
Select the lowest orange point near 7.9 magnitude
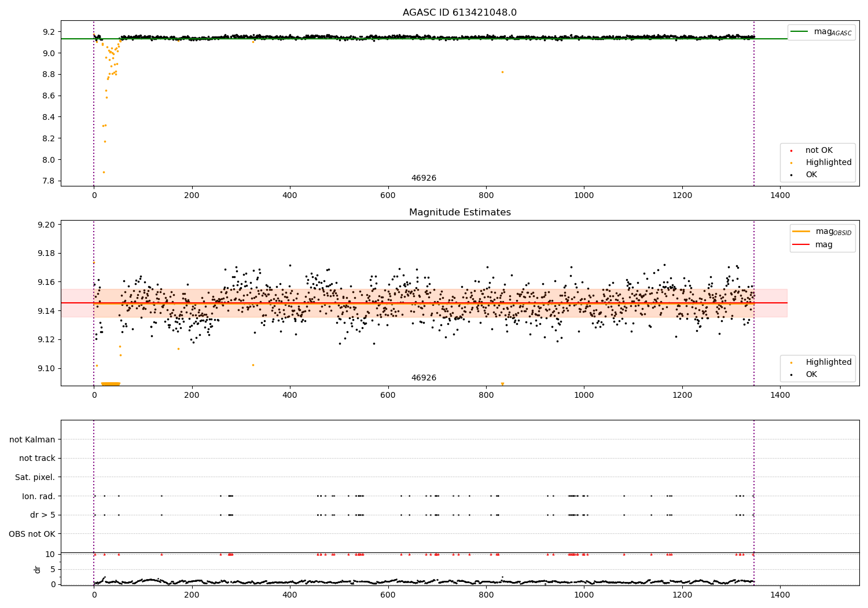(x=104, y=172)
